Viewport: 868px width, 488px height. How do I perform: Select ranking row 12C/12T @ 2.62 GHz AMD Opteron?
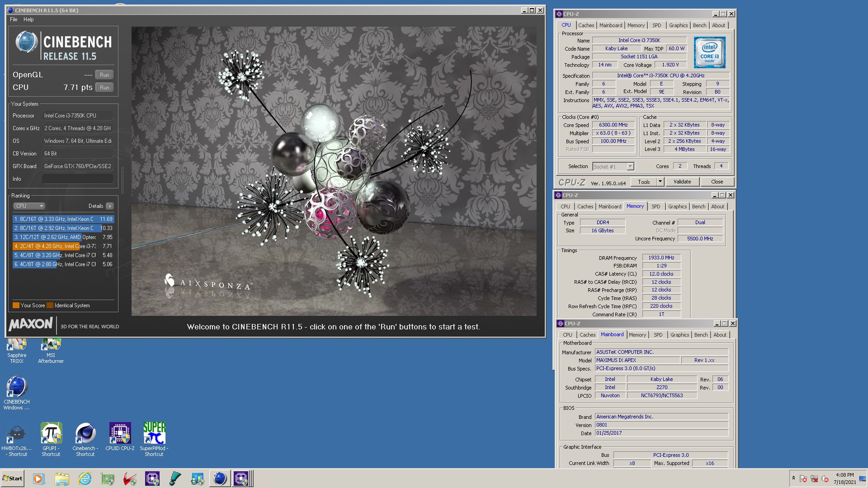pos(63,237)
